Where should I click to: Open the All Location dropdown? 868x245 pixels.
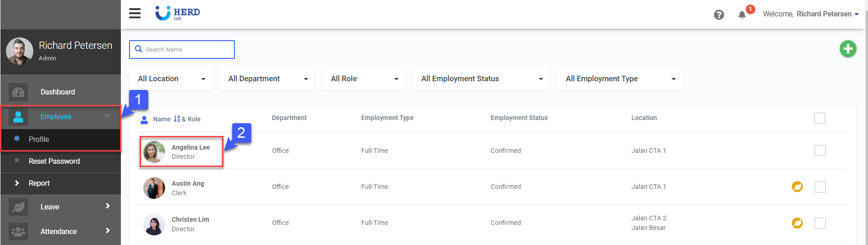click(171, 79)
